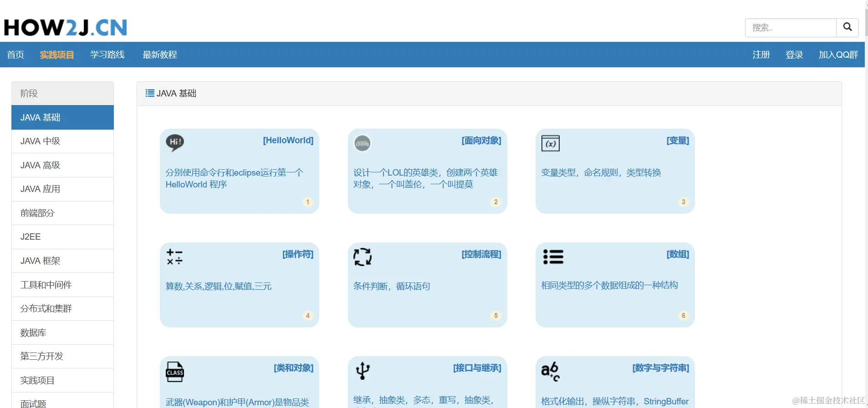Click the HelloWorld description about eclipse
Viewport: 868px width, 408px height.
pyautogui.click(x=234, y=178)
